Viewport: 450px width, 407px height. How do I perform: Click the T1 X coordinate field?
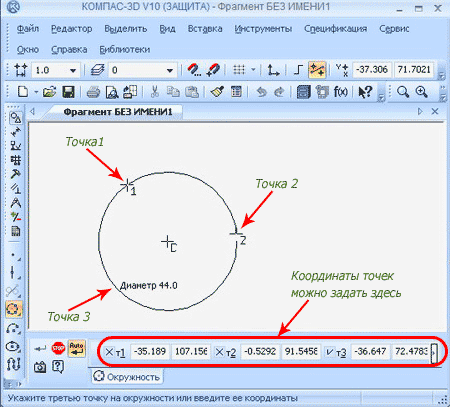click(x=150, y=352)
